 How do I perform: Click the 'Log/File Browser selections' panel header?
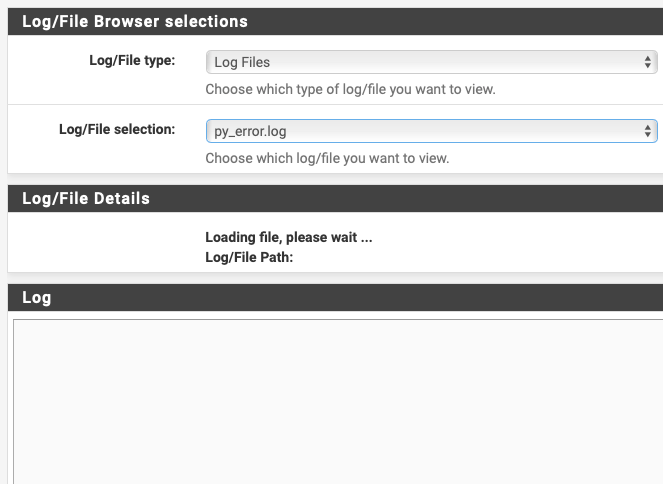pyautogui.click(x=135, y=20)
